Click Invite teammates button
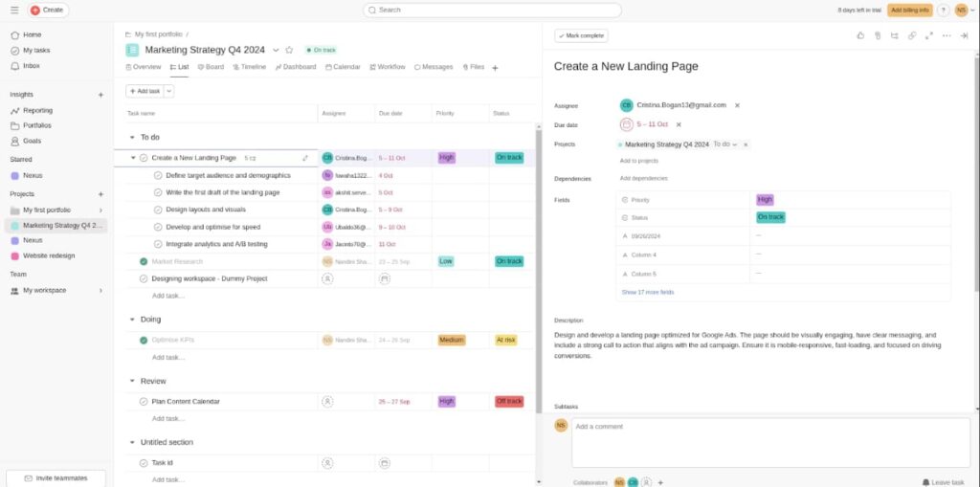Image resolution: width=980 pixels, height=487 pixels. coord(56,478)
